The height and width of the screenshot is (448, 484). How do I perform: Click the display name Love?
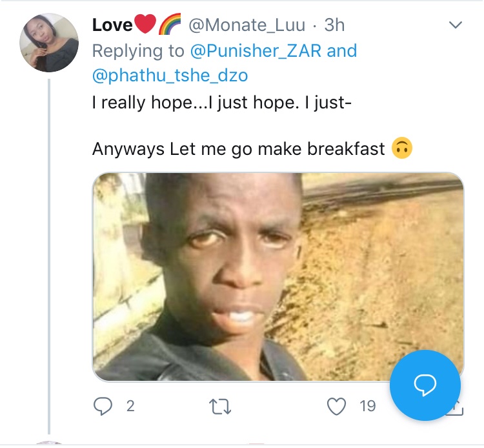112,25
